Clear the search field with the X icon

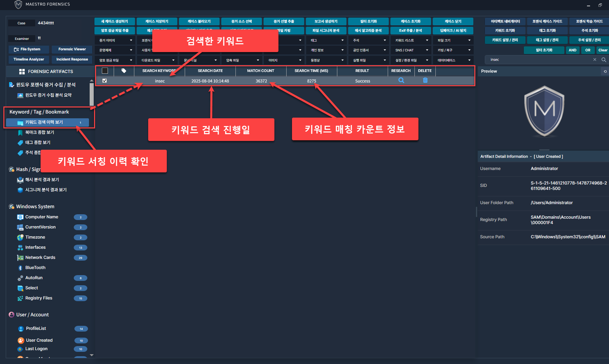(594, 59)
